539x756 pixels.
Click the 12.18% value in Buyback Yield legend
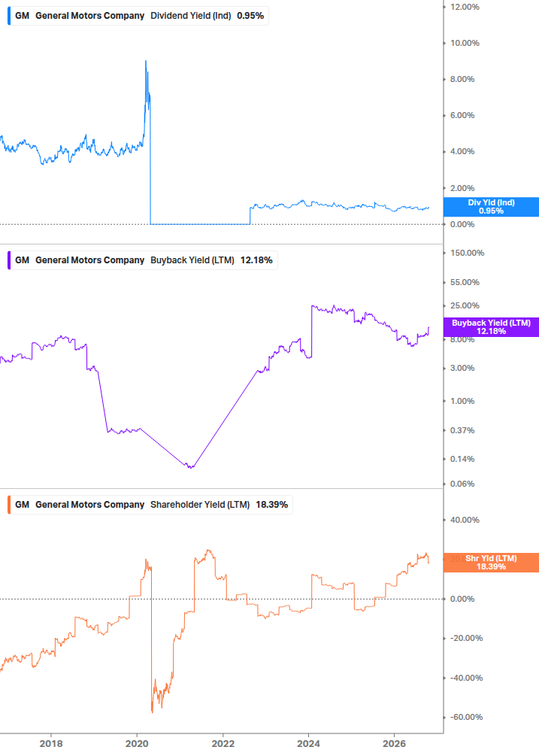coord(256,260)
